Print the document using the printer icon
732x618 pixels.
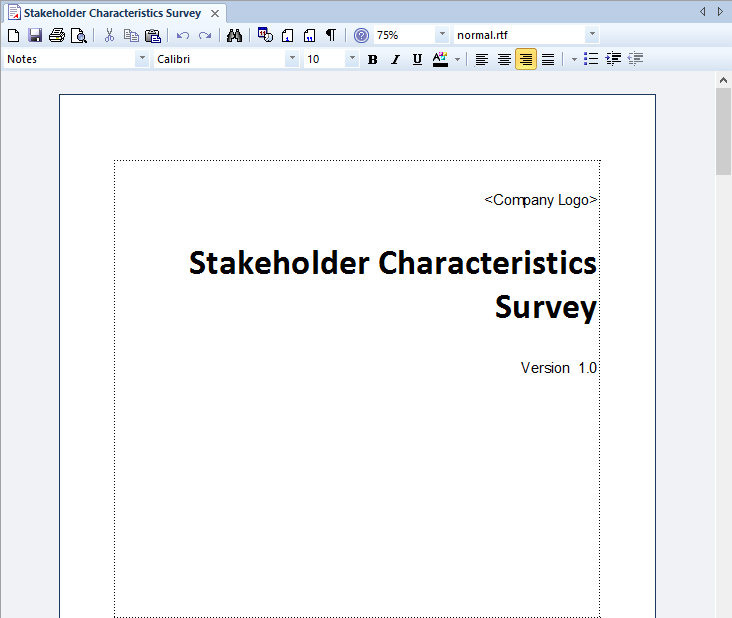57,35
